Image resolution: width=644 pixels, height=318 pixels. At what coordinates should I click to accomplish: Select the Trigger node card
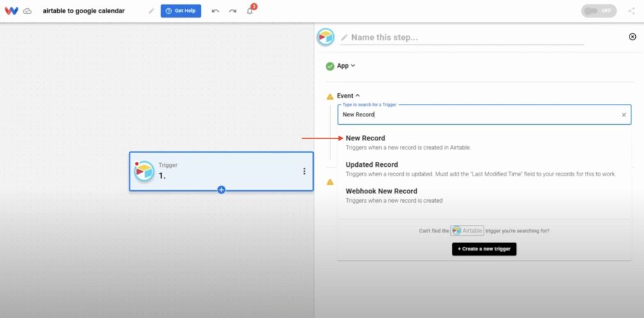click(x=221, y=171)
